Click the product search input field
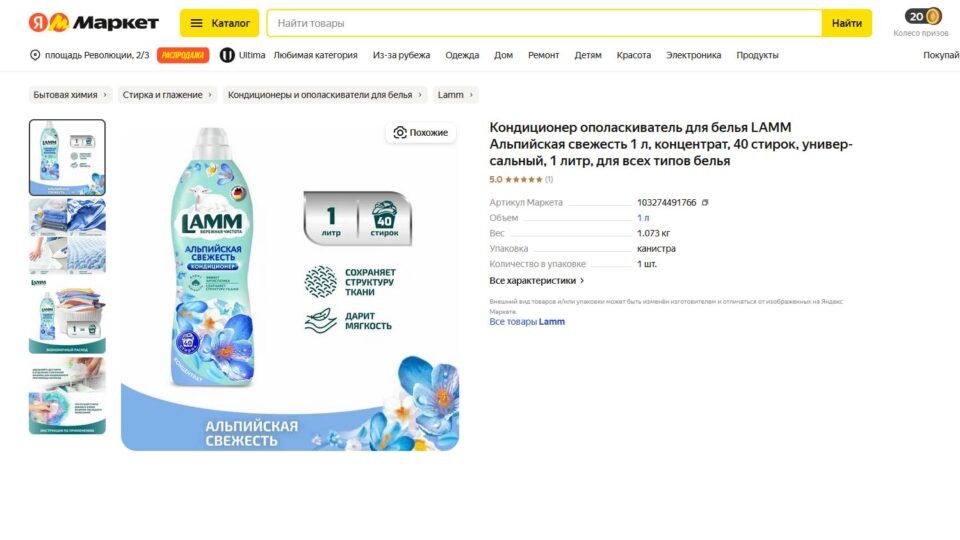This screenshot has height=540, width=960. (x=543, y=23)
